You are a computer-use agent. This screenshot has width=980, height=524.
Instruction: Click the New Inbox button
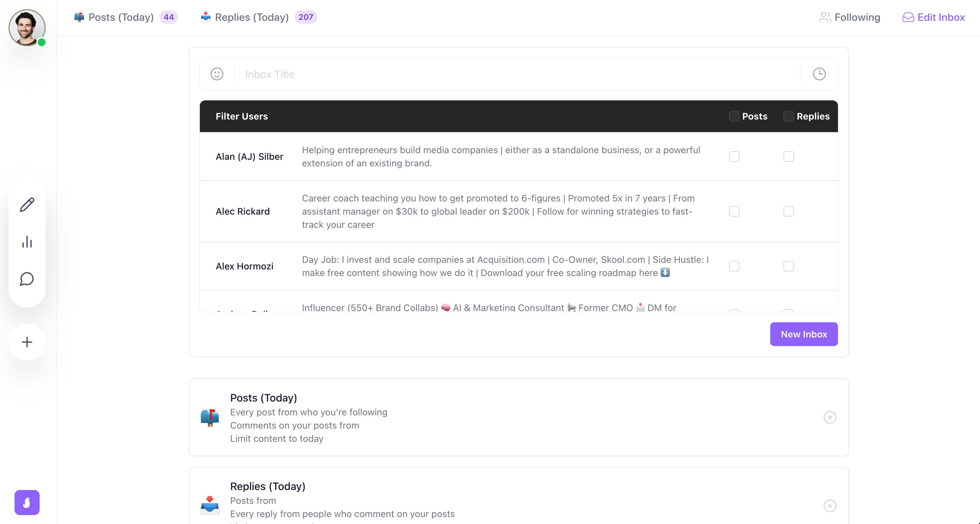coord(804,334)
